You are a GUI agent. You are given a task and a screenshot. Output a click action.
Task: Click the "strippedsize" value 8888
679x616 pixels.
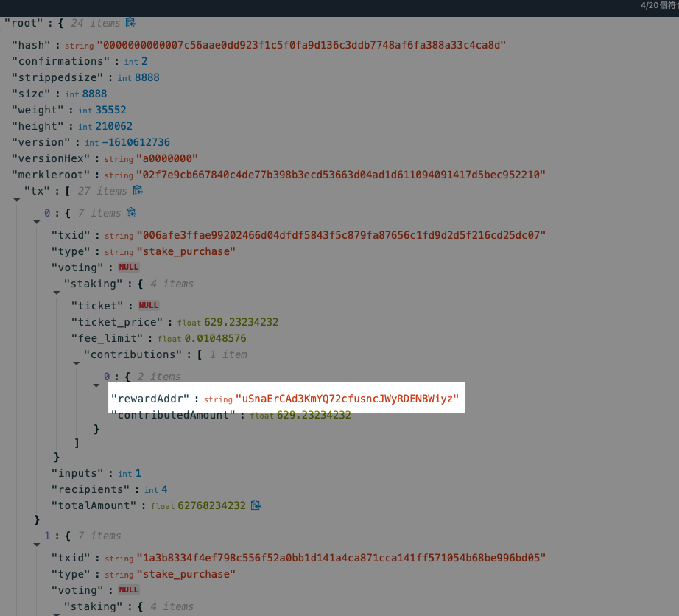point(147,77)
